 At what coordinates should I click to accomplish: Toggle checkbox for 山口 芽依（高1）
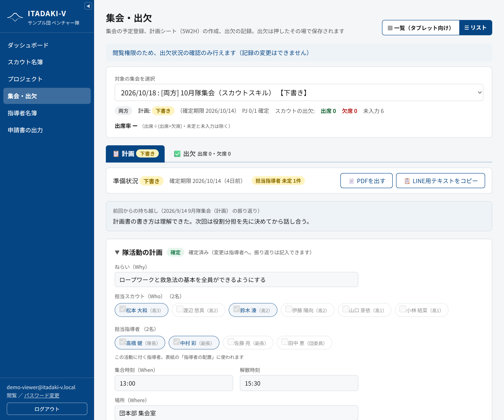pyautogui.click(x=346, y=309)
